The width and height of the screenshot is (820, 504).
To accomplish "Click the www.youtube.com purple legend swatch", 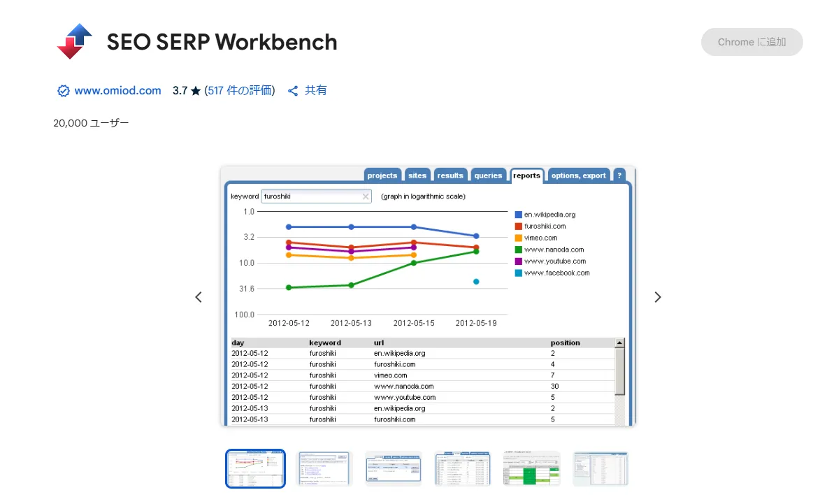I will (518, 261).
